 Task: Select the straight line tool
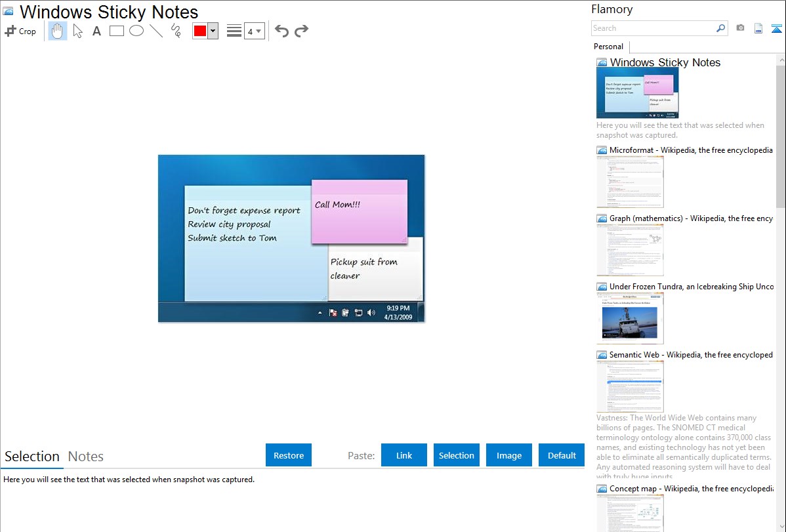tap(156, 31)
